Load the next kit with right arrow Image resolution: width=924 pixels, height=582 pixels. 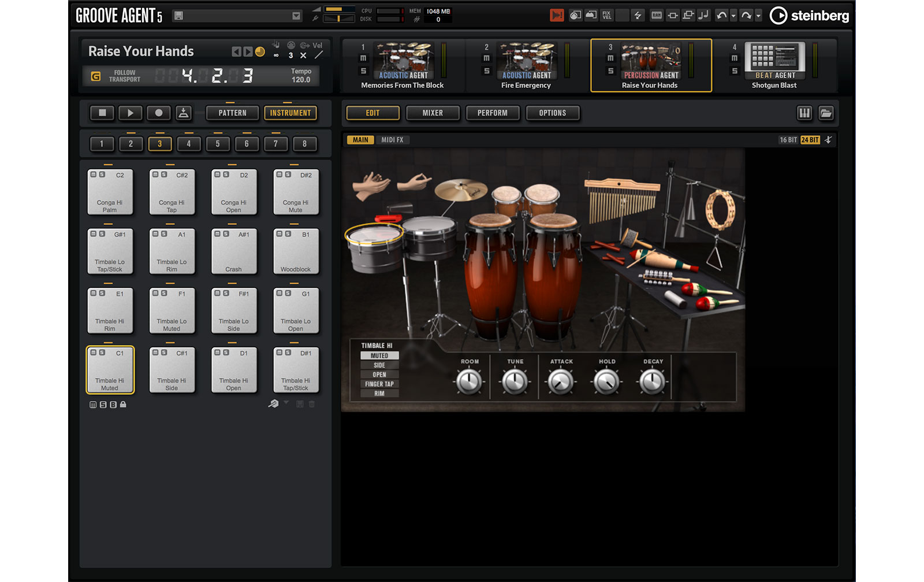(247, 51)
